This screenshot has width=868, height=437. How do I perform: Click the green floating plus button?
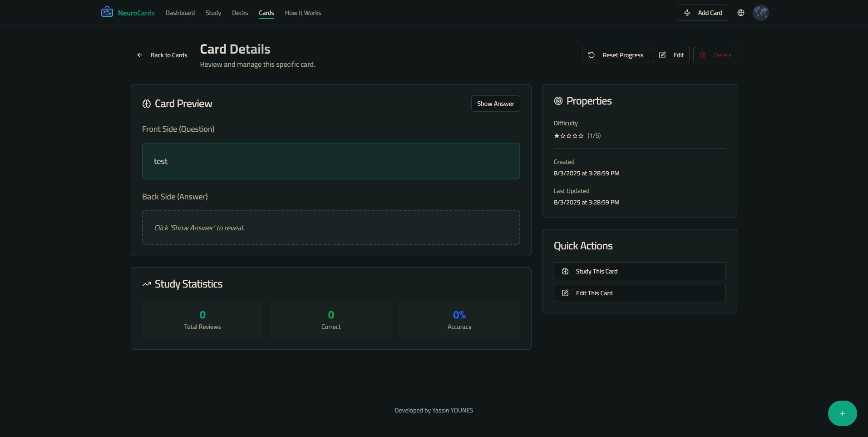click(x=843, y=413)
